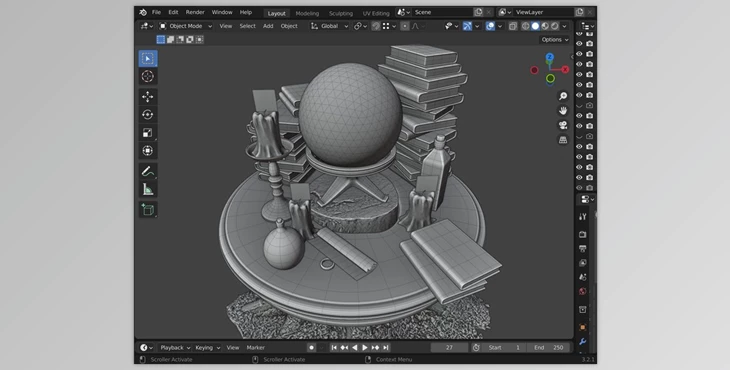The height and width of the screenshot is (370, 730).
Task: Switch to Wireframe viewport shading
Action: coord(526,26)
